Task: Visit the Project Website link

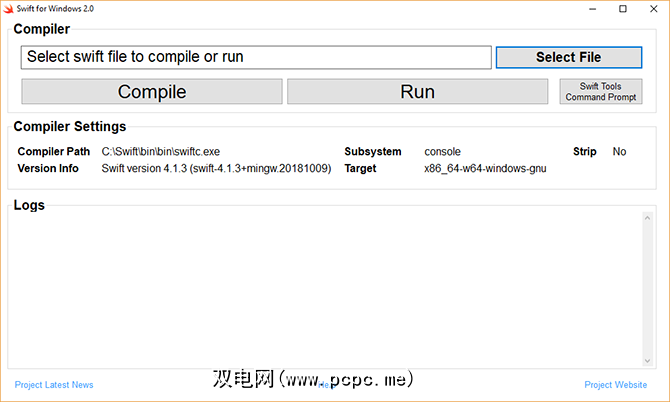Action: click(x=615, y=385)
